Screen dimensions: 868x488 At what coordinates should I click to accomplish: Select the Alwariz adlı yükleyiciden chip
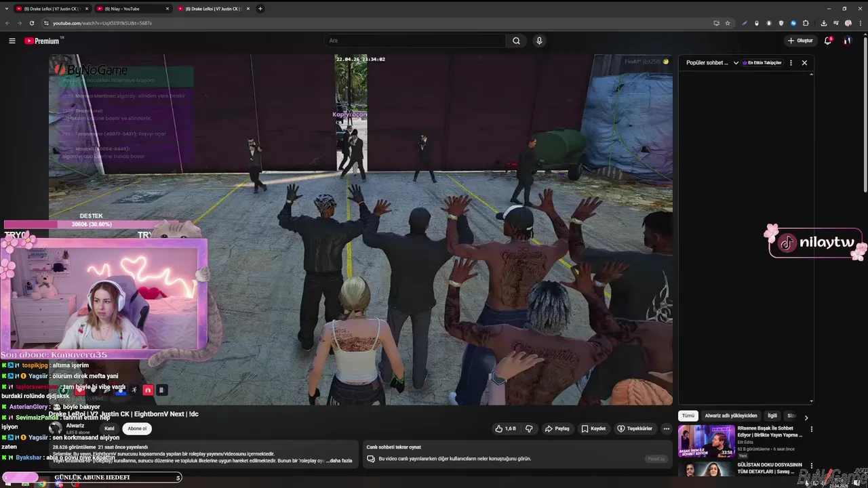730,415
